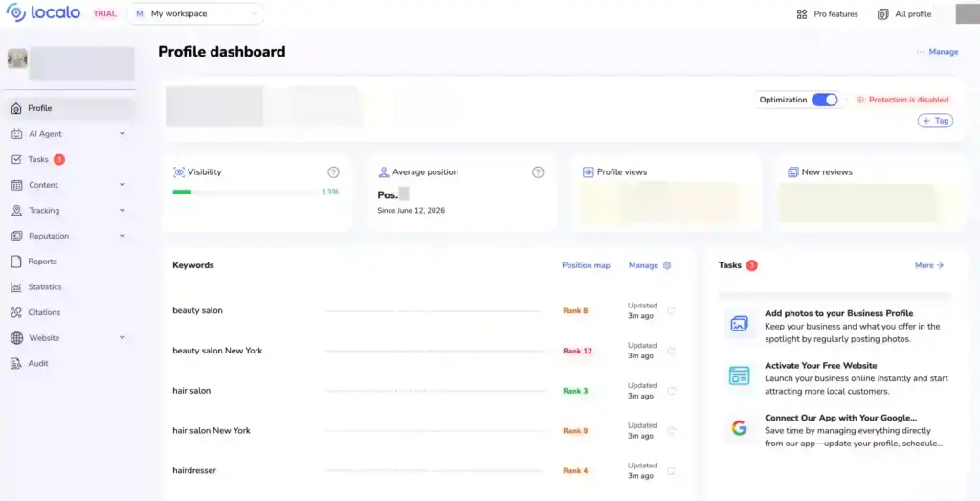The width and height of the screenshot is (980, 501).
Task: Click the All profile icon
Action: 882,13
